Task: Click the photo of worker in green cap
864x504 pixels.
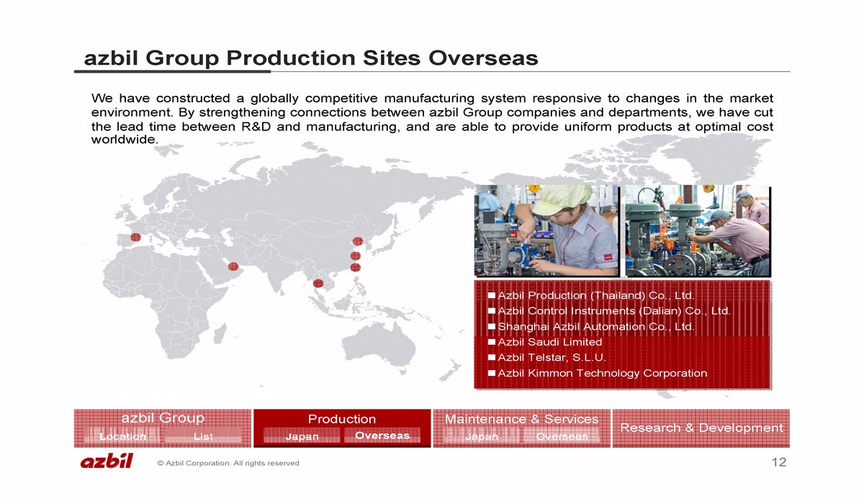Action: (x=546, y=230)
